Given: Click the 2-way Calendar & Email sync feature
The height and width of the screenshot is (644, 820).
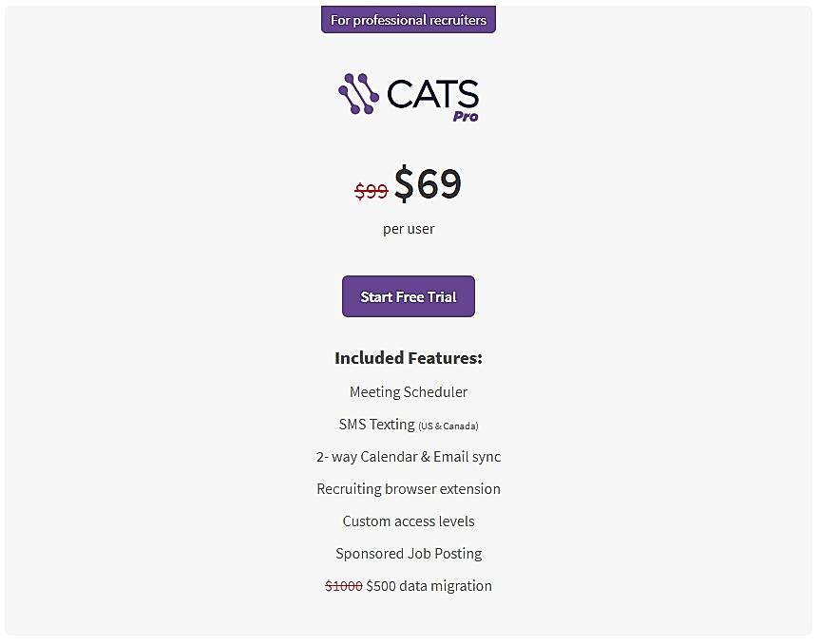Looking at the screenshot, I should [x=409, y=456].
